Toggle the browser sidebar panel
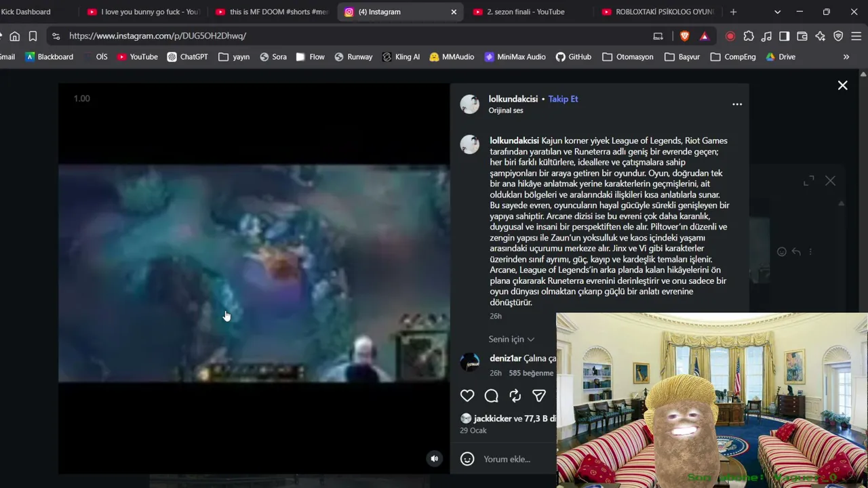This screenshot has height=488, width=868. 785,36
